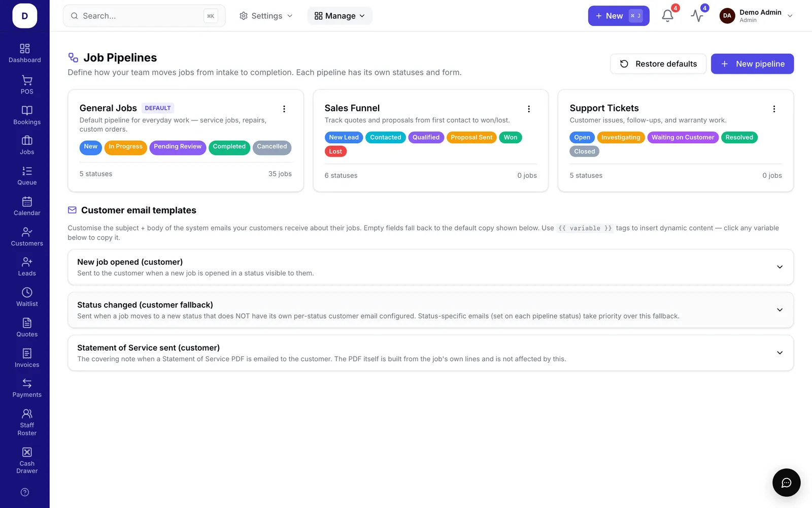812x508 pixels.
Task: Open the Leads sidebar item
Action: point(27,267)
